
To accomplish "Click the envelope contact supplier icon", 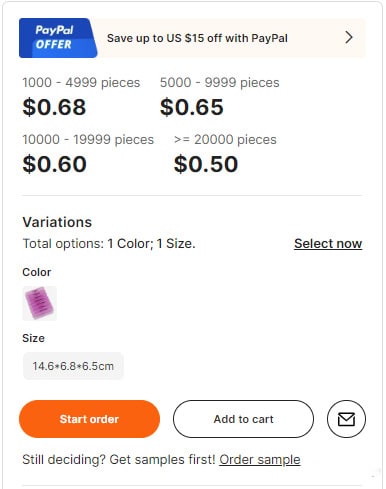I will (346, 419).
